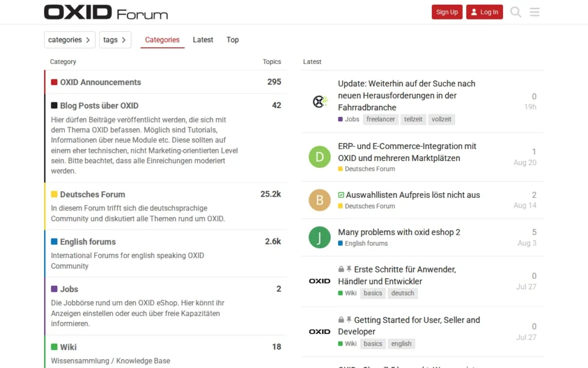
Task: Click OXID avatar beside Erste Schritte topic
Action: 319,281
